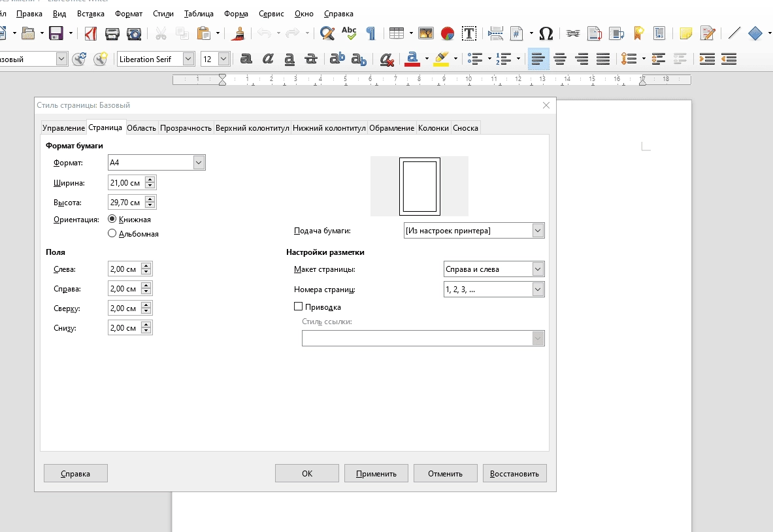
Task: Click the Strikethrough formatting icon
Action: point(311,59)
